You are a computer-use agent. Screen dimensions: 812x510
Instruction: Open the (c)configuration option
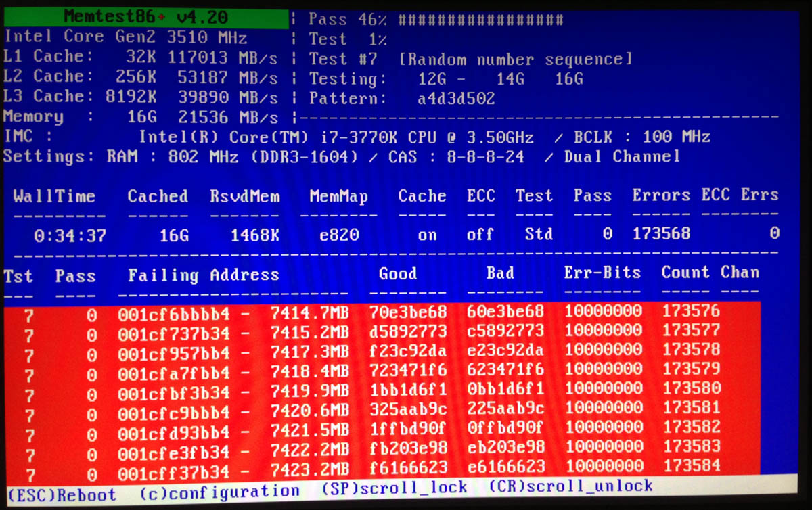pyautogui.click(x=220, y=492)
